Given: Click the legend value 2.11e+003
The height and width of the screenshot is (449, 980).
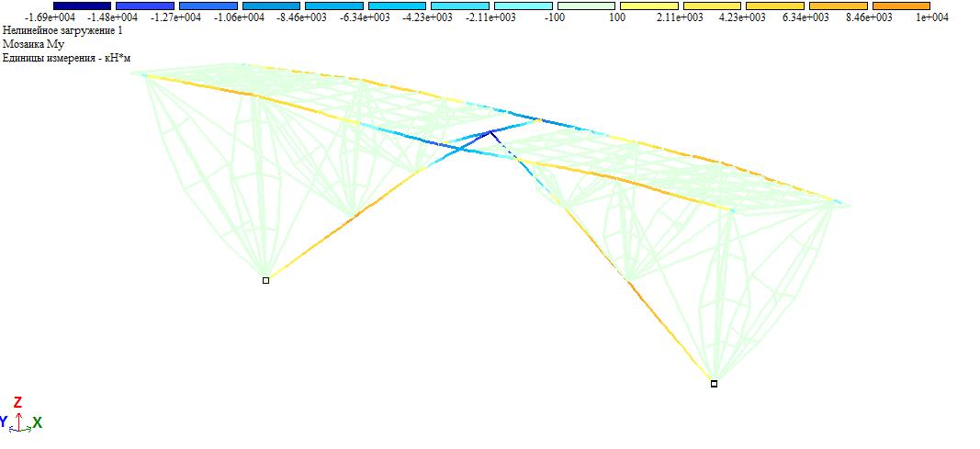Looking at the screenshot, I should point(680,17).
